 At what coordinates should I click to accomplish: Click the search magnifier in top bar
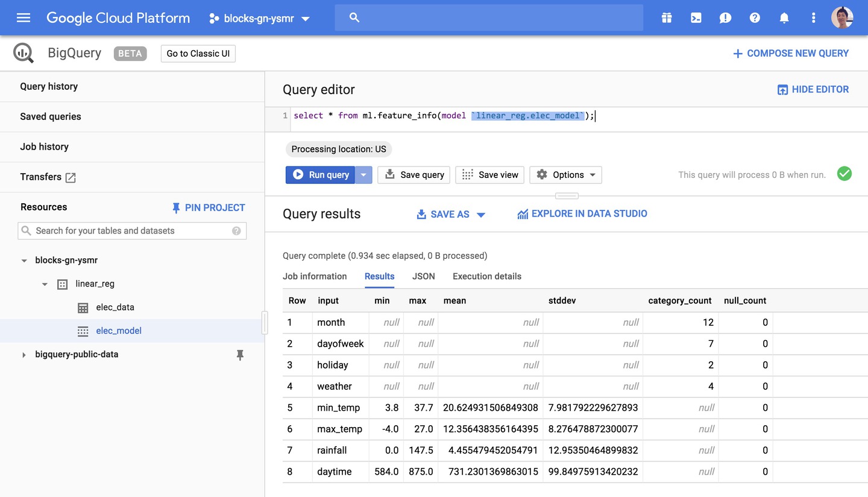click(354, 18)
